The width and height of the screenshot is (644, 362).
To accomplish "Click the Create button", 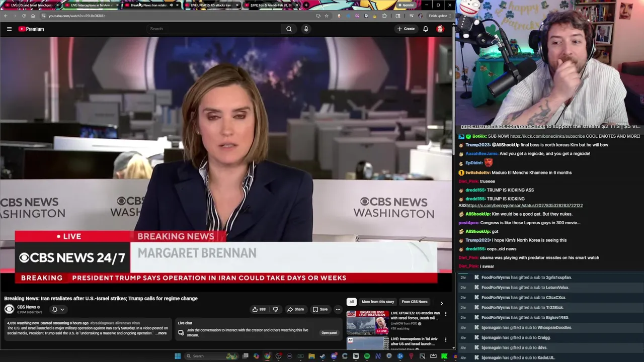I will (x=406, y=29).
